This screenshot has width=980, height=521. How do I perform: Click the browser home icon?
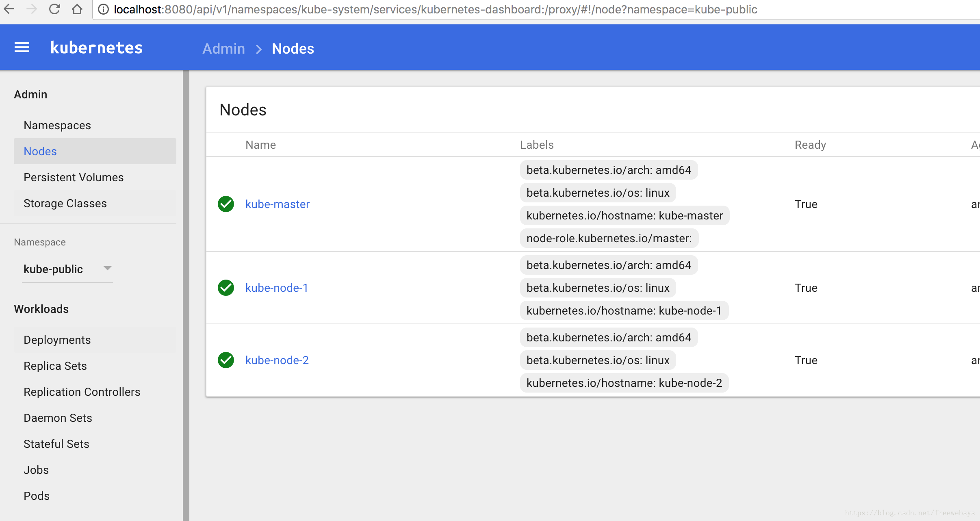[x=77, y=9]
